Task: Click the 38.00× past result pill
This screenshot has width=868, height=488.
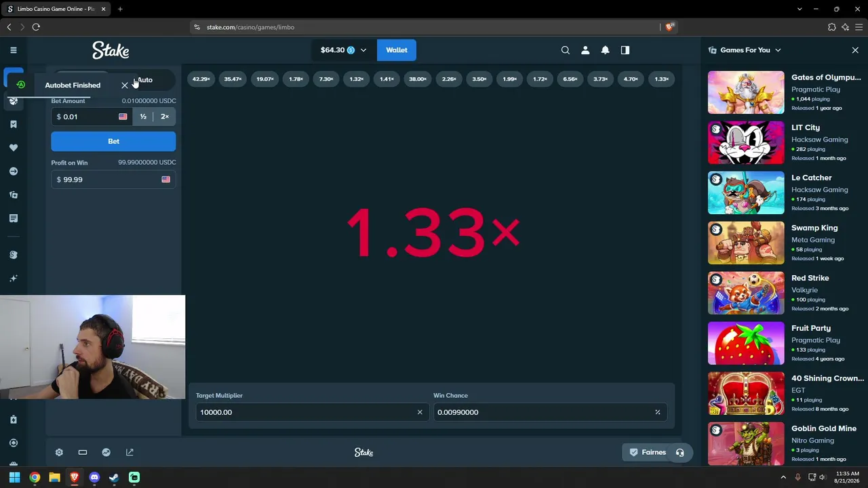Action: [418, 79]
